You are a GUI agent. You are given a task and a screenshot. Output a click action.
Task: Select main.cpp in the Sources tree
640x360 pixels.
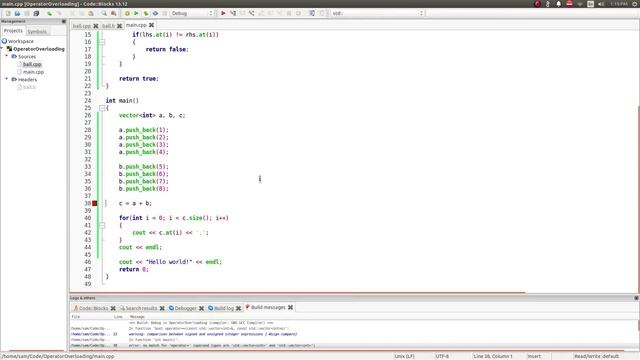(33, 72)
